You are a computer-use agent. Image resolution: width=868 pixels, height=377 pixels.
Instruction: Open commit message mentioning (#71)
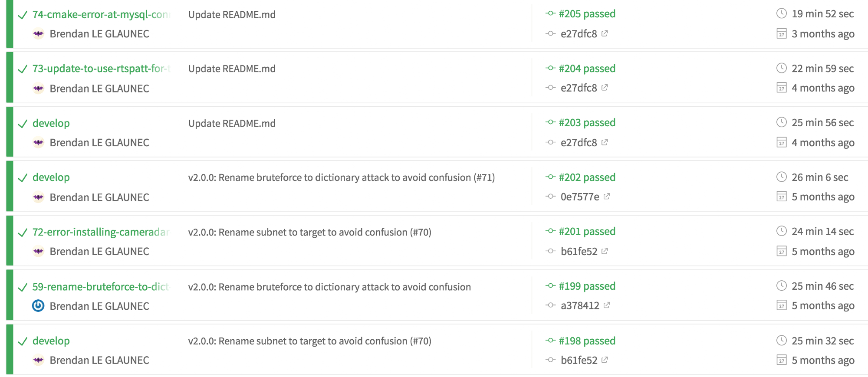coord(341,177)
